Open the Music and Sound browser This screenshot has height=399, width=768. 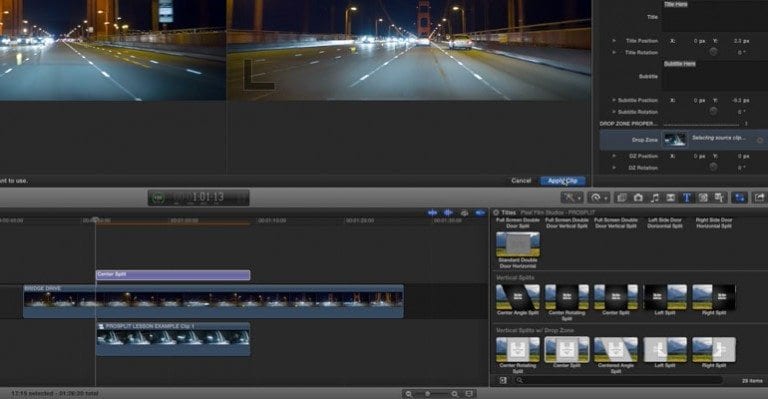(x=654, y=197)
